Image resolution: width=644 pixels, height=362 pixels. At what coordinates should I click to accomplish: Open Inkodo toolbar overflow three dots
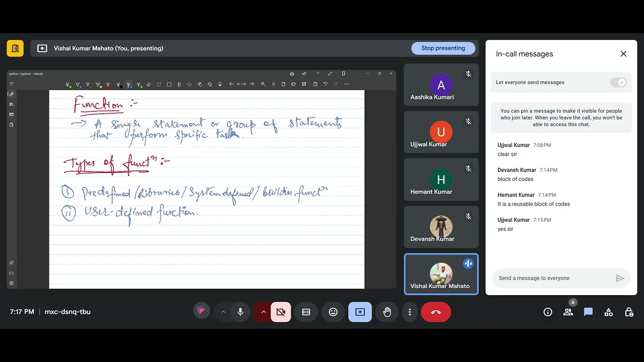[x=347, y=84]
